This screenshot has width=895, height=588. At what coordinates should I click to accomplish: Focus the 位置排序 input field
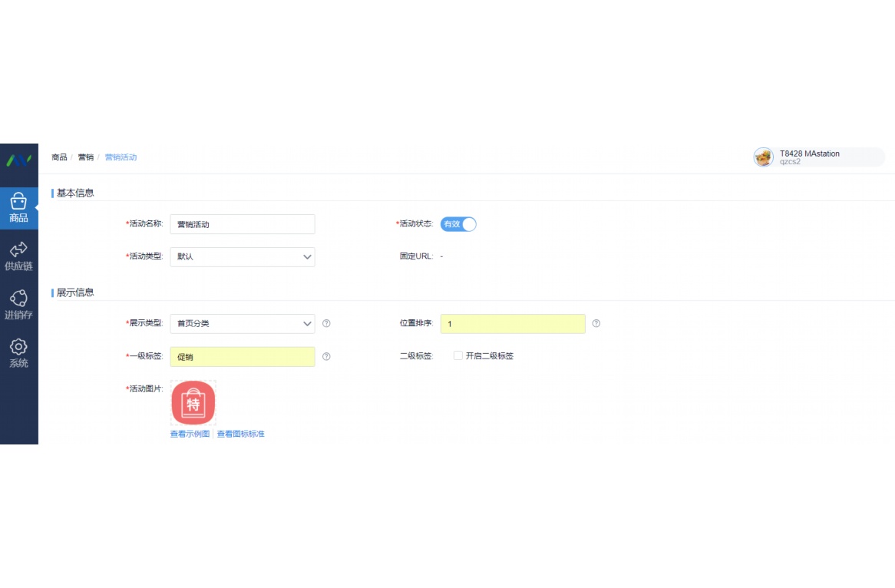tap(513, 324)
